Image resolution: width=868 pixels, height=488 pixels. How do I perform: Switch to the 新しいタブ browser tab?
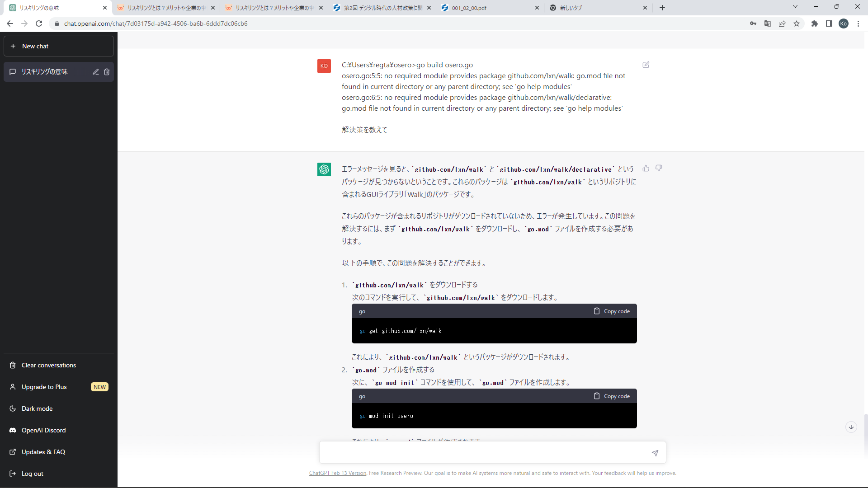[x=597, y=8]
